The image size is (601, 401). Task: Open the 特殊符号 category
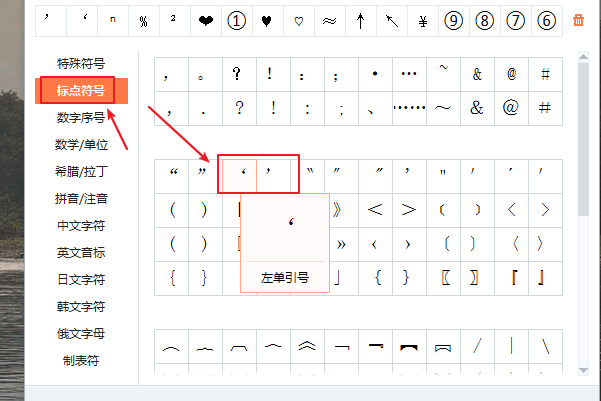(x=81, y=64)
